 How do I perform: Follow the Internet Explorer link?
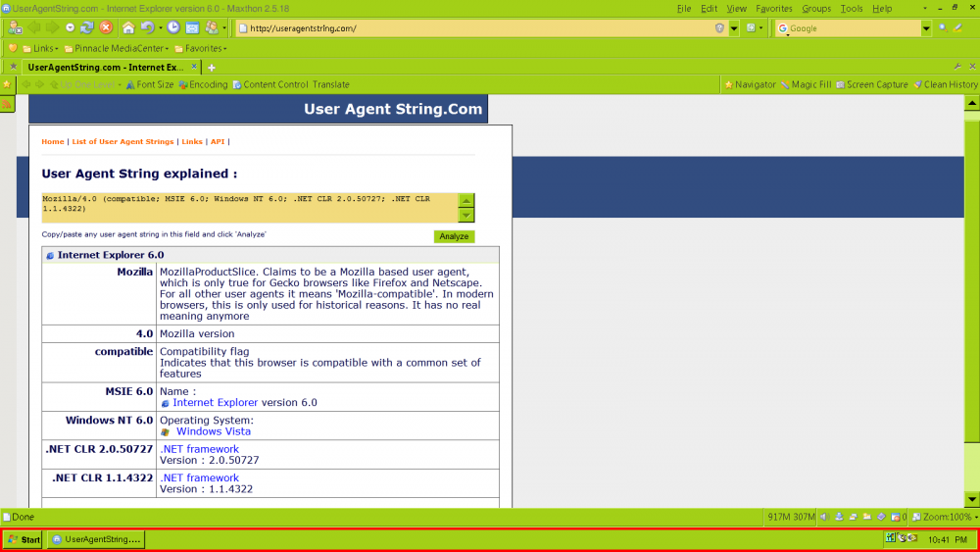[x=215, y=403]
